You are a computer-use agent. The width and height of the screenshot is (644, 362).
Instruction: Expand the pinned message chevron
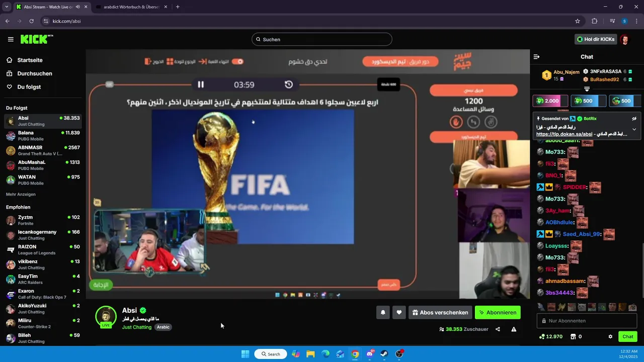[634, 129]
